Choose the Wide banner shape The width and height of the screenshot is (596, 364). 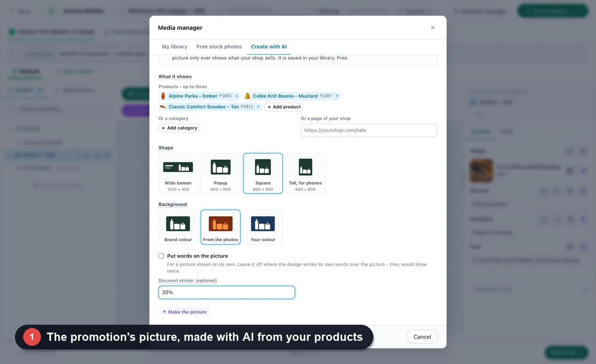178,173
